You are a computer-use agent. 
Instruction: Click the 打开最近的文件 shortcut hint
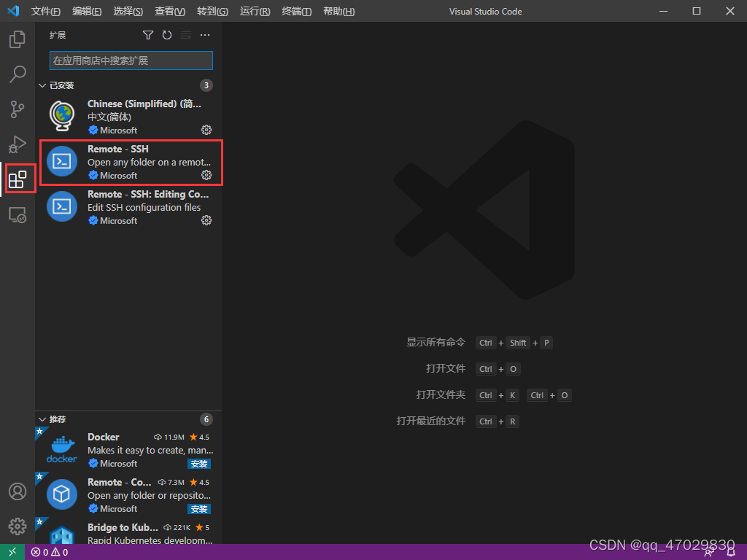pyautogui.click(x=430, y=421)
